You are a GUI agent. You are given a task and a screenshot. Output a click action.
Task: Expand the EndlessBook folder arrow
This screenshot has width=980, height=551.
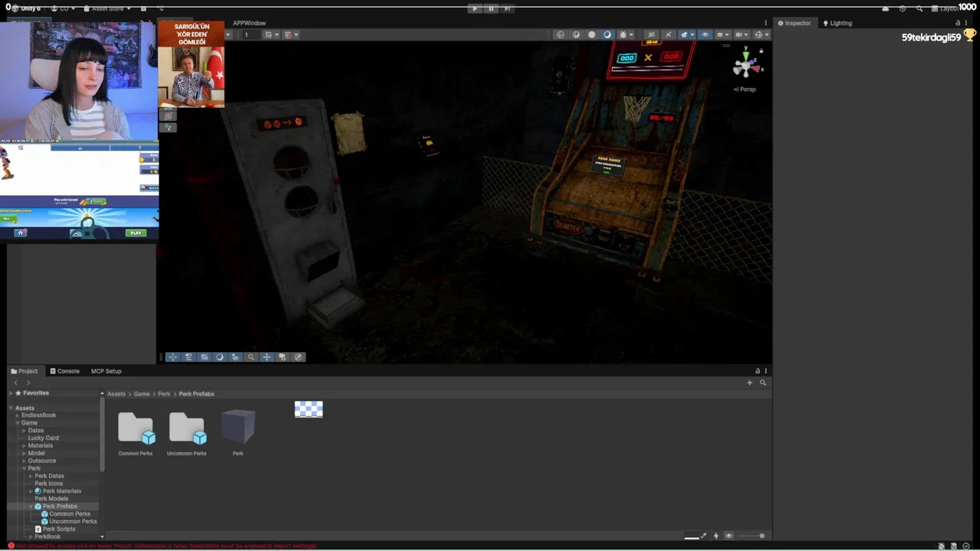tap(17, 416)
